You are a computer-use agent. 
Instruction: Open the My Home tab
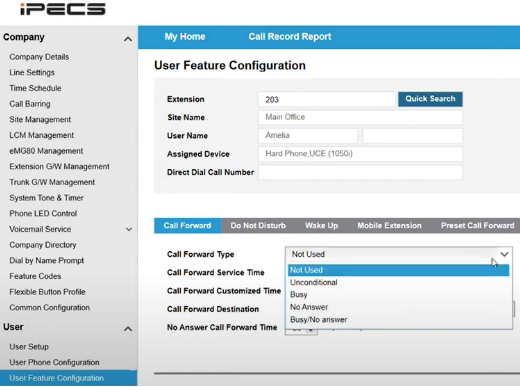[185, 37]
